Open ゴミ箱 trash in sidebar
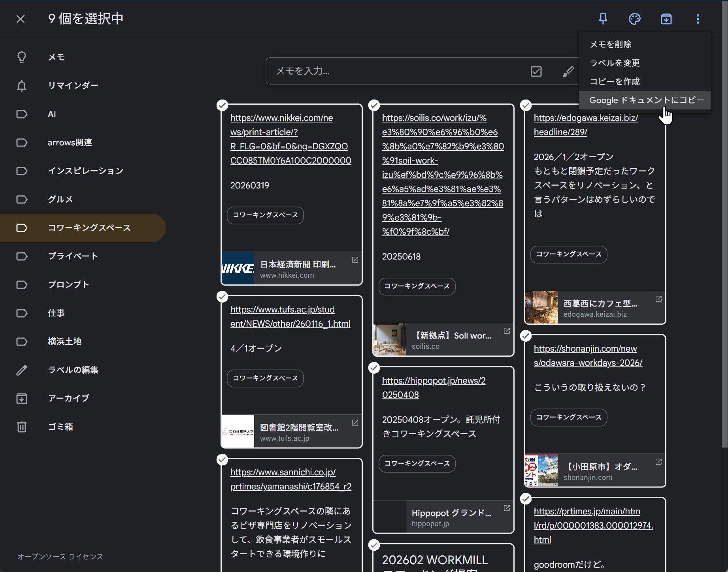The height and width of the screenshot is (572, 728). click(60, 427)
